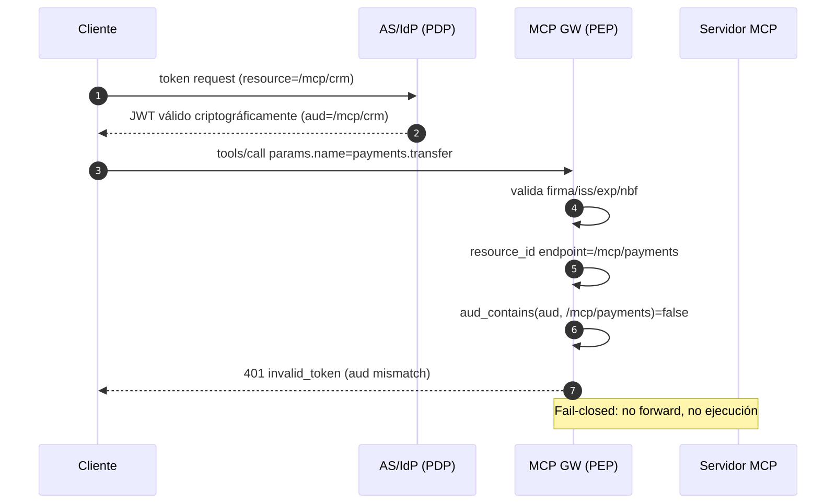Click the "token request (resource=/mcp/crm)" message label
This screenshot has height=504, width=836.
(257, 79)
